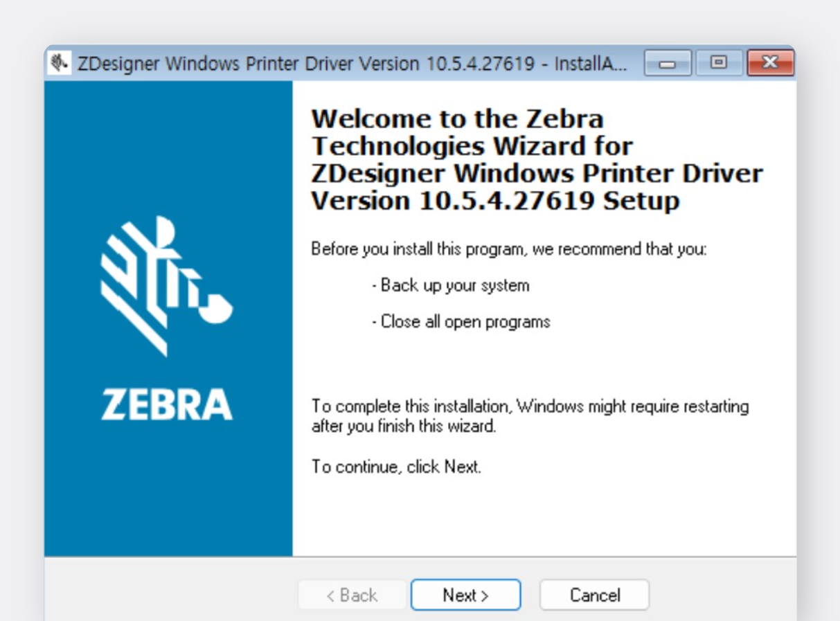Click the Next button to continue
The height and width of the screenshot is (621, 840).
(x=465, y=595)
